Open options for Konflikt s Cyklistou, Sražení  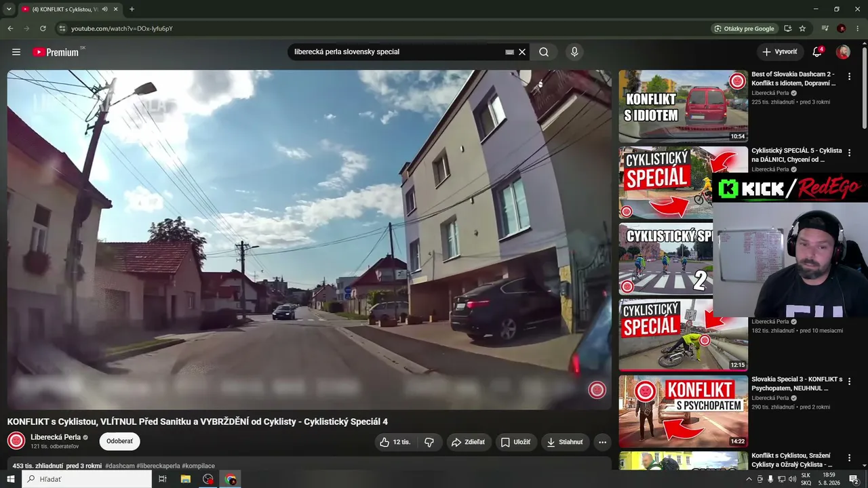[849, 458]
